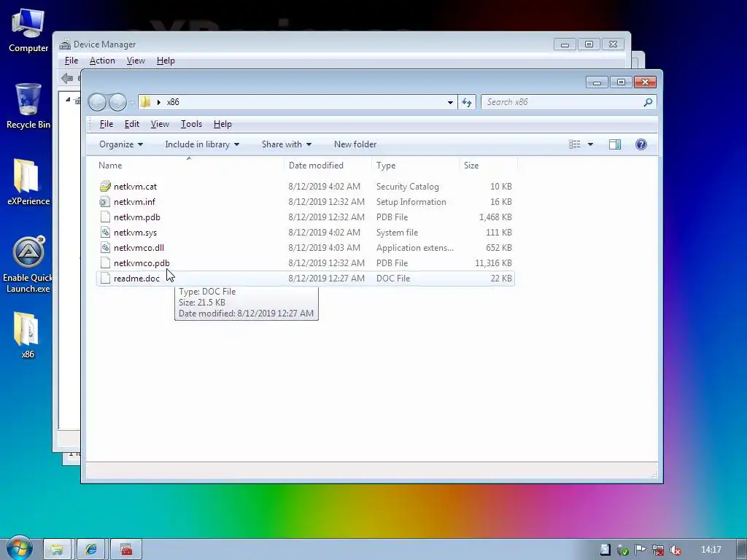747x560 pixels.
Task: Click the Show desktop button
Action: [741, 550]
